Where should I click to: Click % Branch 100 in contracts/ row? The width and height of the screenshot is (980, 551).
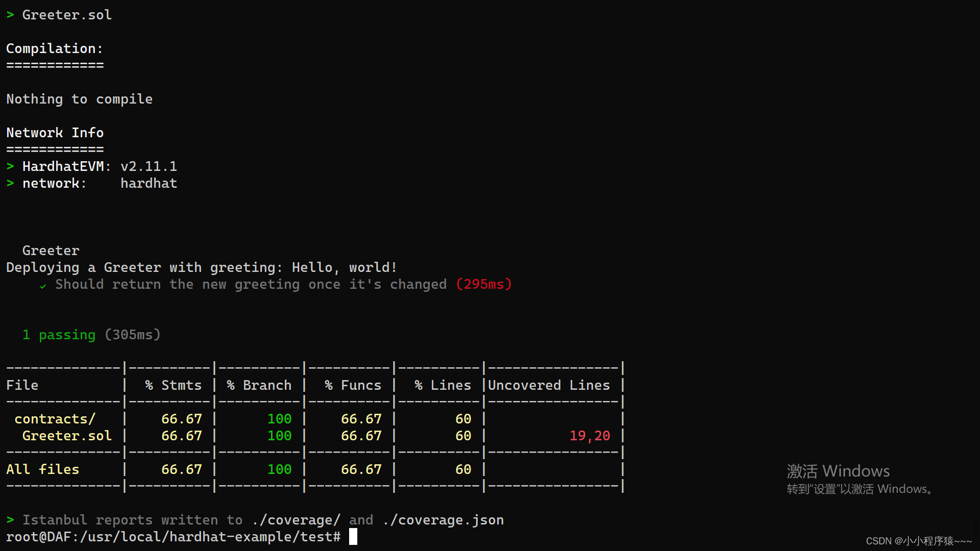(x=279, y=419)
